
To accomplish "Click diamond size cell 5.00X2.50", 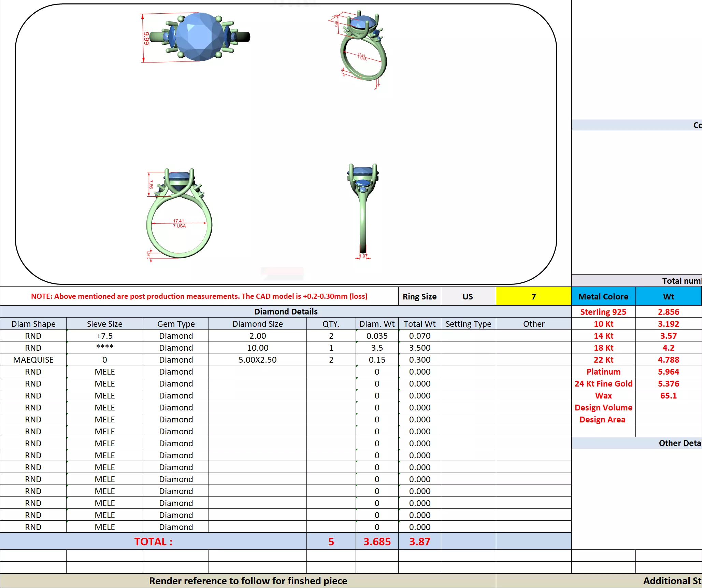I will (x=257, y=360).
